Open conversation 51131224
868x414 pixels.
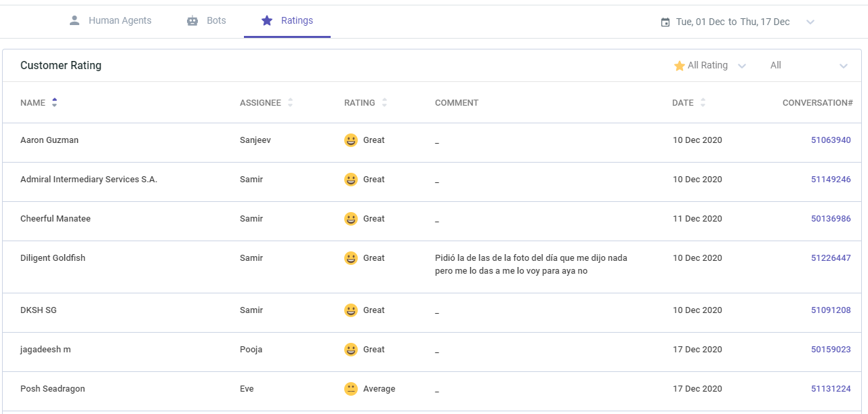[831, 389]
